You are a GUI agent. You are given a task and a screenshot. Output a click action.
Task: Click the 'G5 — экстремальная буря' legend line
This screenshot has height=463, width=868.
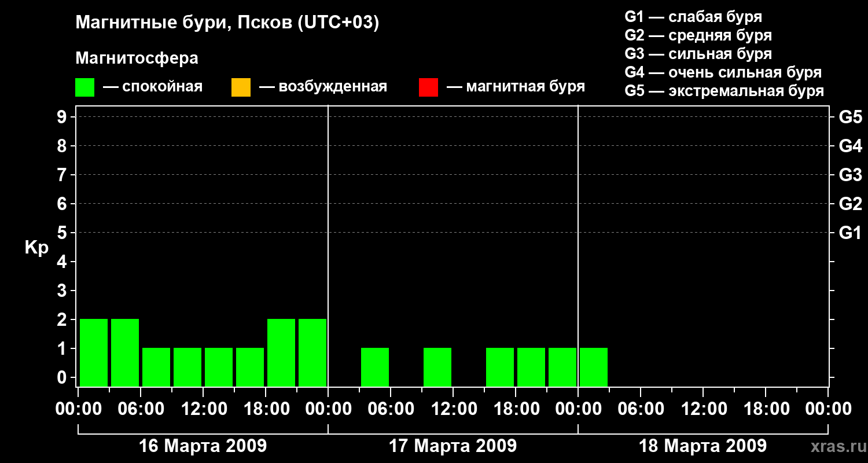[724, 91]
